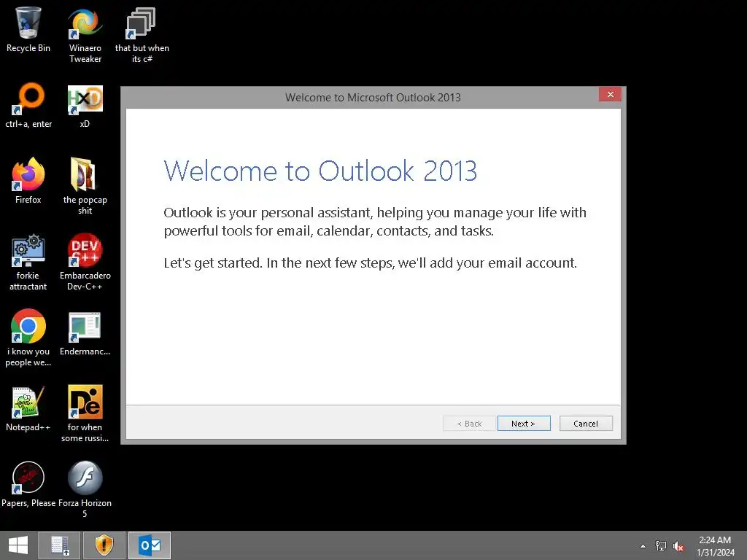This screenshot has width=747, height=560.
Task: Open the Windows Start button
Action: point(18,545)
